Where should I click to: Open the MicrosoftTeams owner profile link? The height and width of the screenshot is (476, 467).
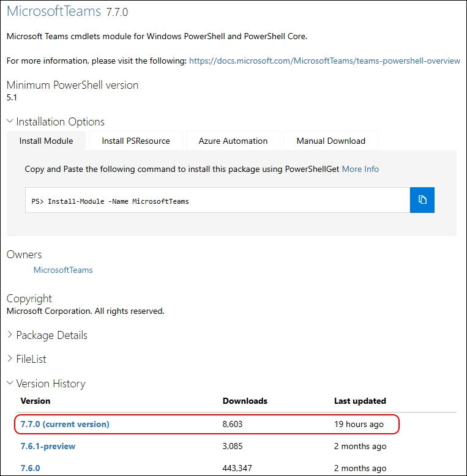[x=63, y=270]
